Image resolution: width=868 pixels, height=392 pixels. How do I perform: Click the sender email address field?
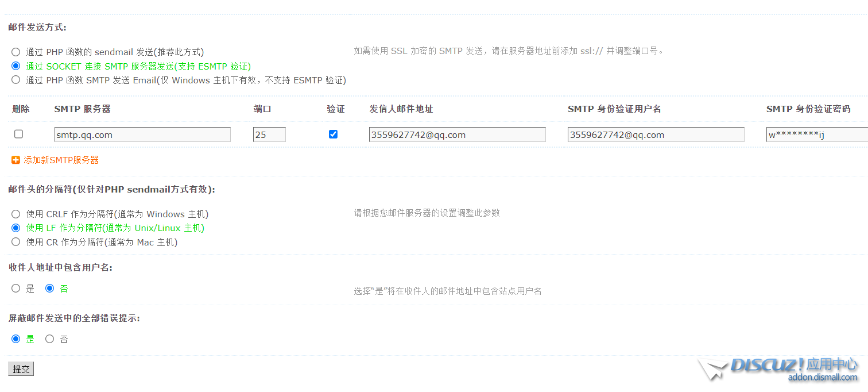pos(457,134)
